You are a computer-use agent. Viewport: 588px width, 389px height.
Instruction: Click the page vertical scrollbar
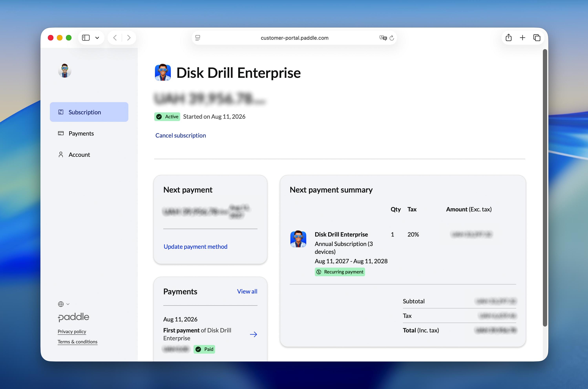[x=545, y=188]
